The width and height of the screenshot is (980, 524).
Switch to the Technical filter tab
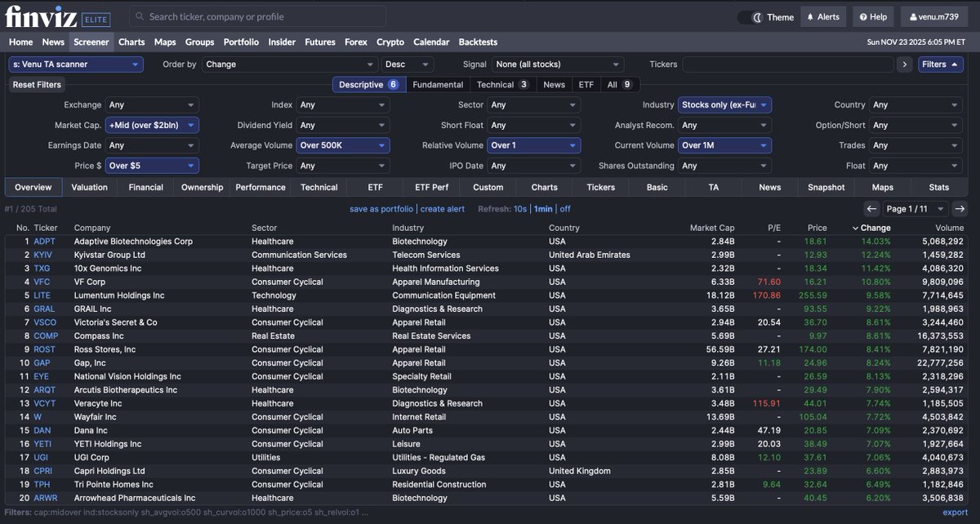(503, 84)
